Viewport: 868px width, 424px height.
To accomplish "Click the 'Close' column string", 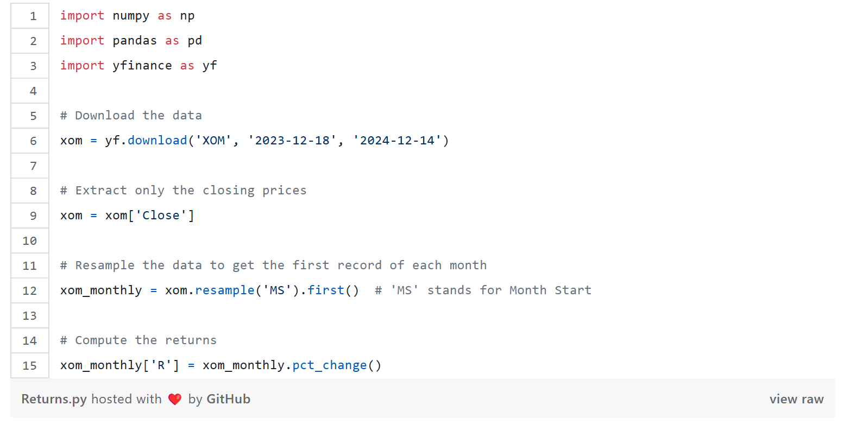I will (x=161, y=216).
